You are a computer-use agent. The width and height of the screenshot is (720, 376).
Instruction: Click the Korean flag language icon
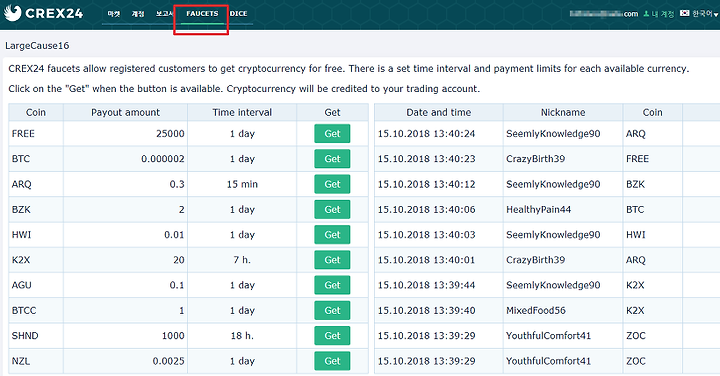[x=685, y=13]
